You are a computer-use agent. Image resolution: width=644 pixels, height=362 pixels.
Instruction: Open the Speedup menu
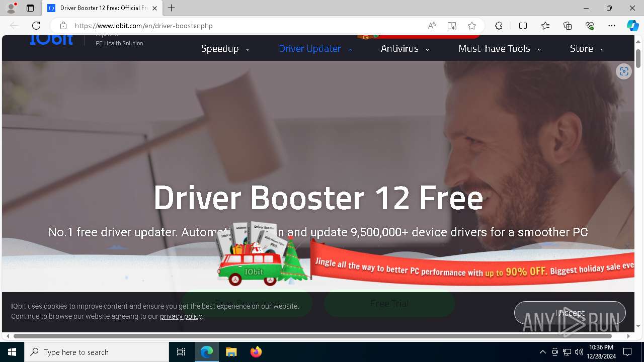pos(220,49)
